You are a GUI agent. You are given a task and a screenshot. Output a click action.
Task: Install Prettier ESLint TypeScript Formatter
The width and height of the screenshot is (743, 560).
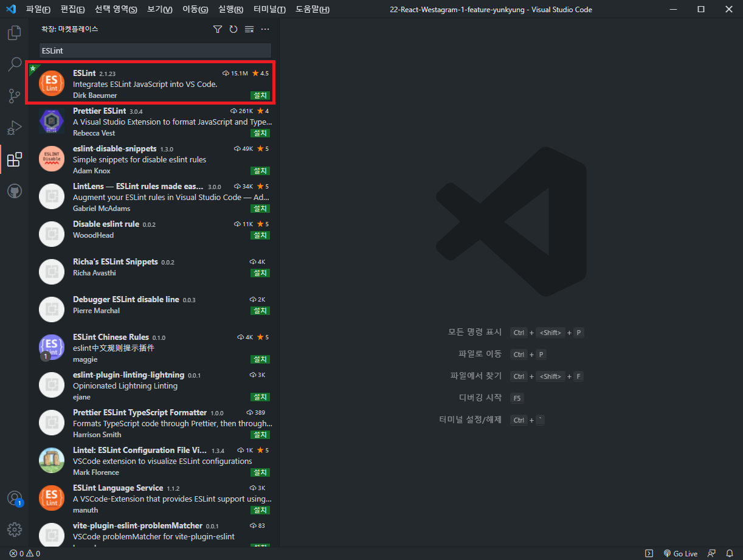coord(260,435)
